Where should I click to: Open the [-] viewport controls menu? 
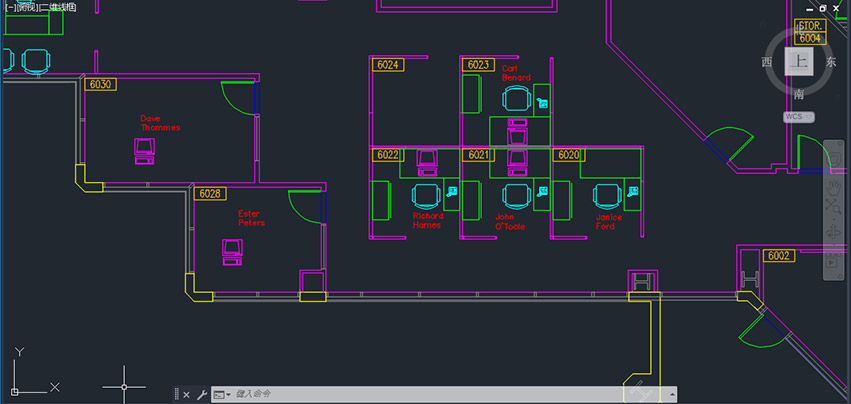coord(7,7)
